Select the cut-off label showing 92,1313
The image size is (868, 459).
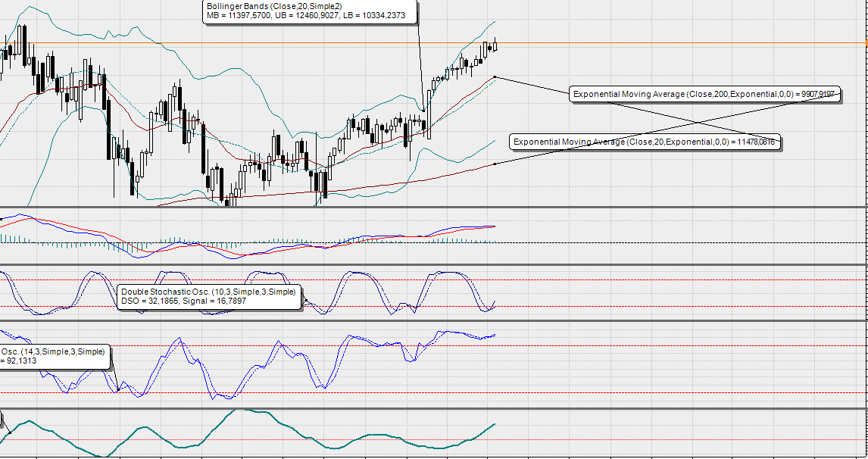coord(55,356)
